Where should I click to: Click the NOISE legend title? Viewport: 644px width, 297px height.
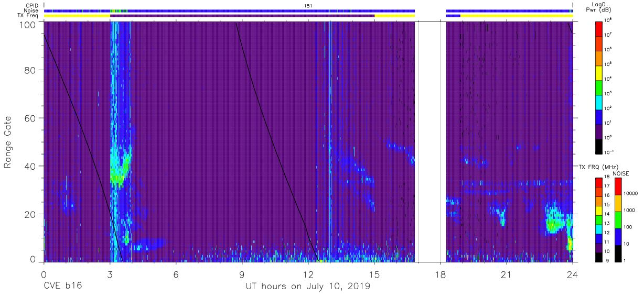point(621,173)
